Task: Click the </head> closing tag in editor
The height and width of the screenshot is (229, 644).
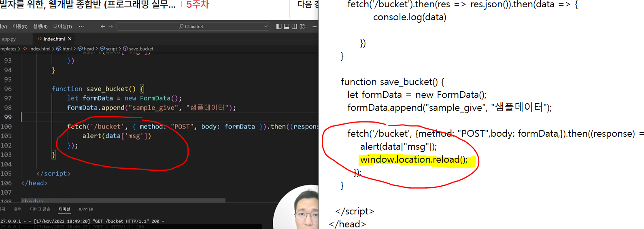Action: click(x=34, y=183)
